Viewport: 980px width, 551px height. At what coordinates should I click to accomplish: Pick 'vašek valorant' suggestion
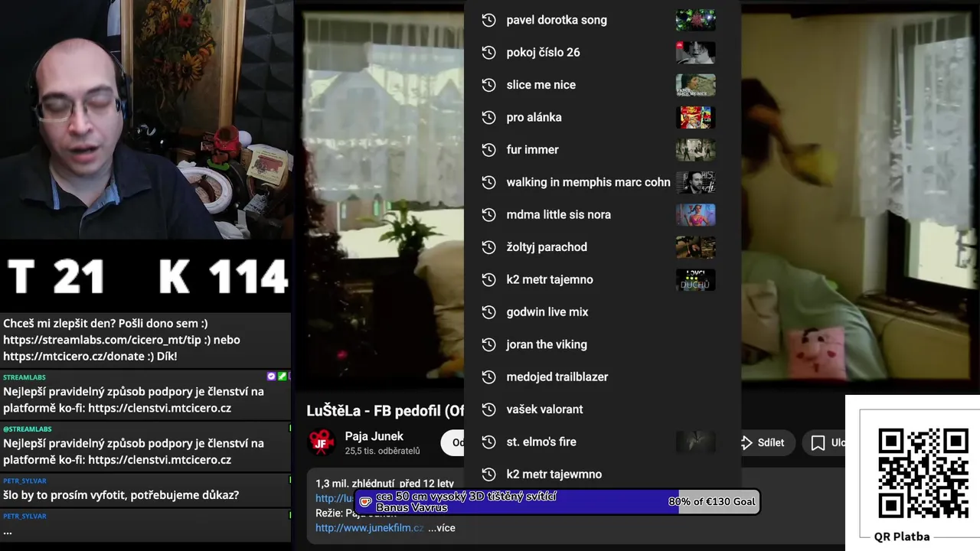tap(602, 409)
